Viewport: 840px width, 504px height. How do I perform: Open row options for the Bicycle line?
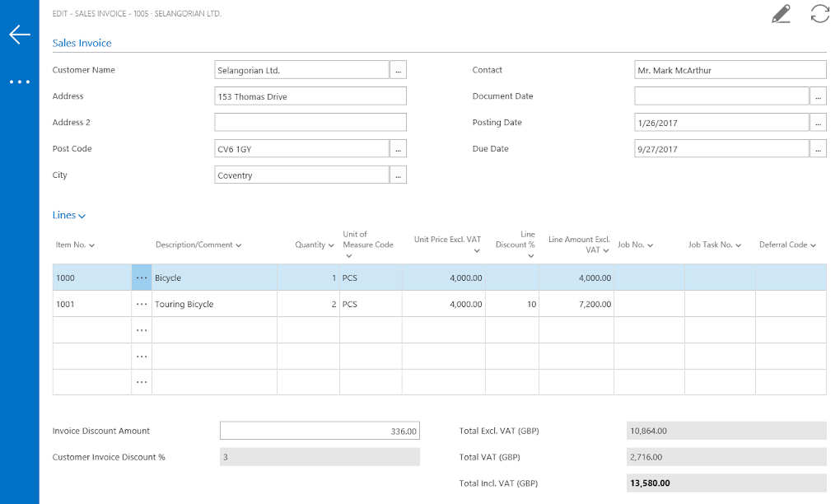click(141, 278)
